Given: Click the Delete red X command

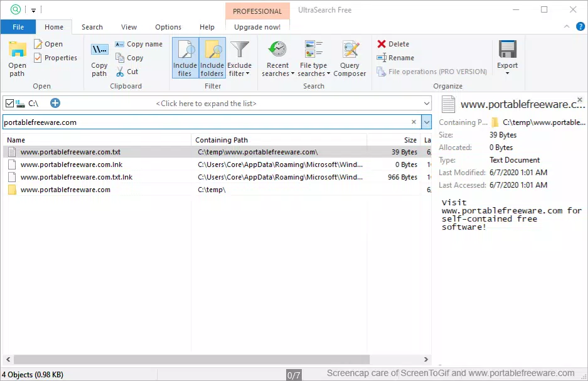Looking at the screenshot, I should [393, 44].
